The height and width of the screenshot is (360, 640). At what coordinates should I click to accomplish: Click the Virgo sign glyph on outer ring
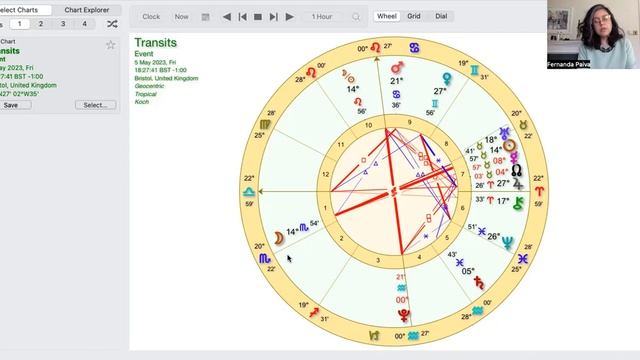pos(265,124)
